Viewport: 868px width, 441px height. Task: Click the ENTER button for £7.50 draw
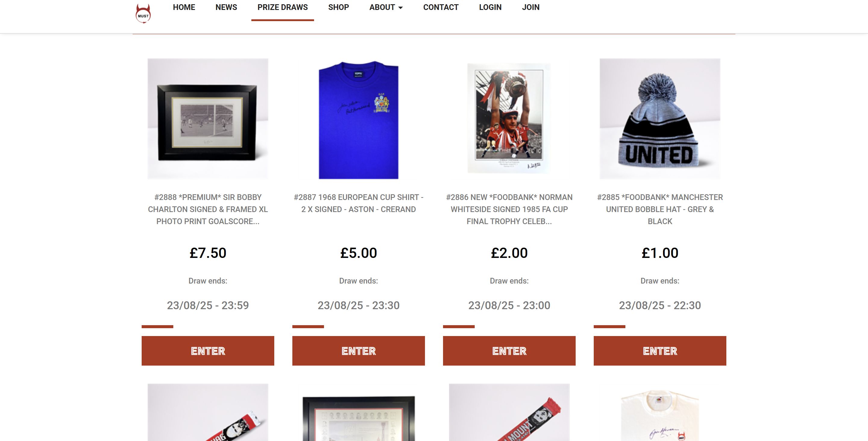point(208,351)
